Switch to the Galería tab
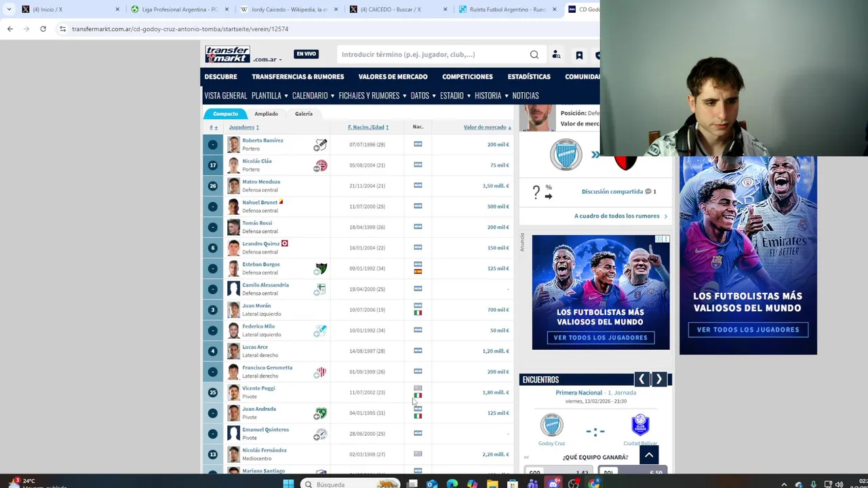868x488 pixels. (x=304, y=114)
